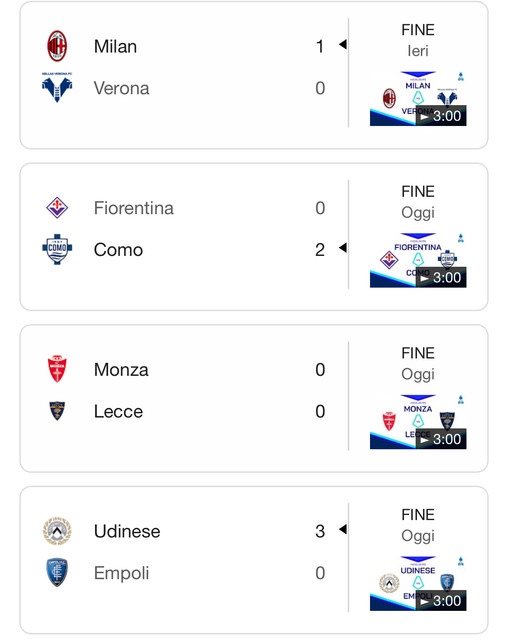The image size is (508, 640).
Task: Select the Verona team name
Action: point(122,88)
